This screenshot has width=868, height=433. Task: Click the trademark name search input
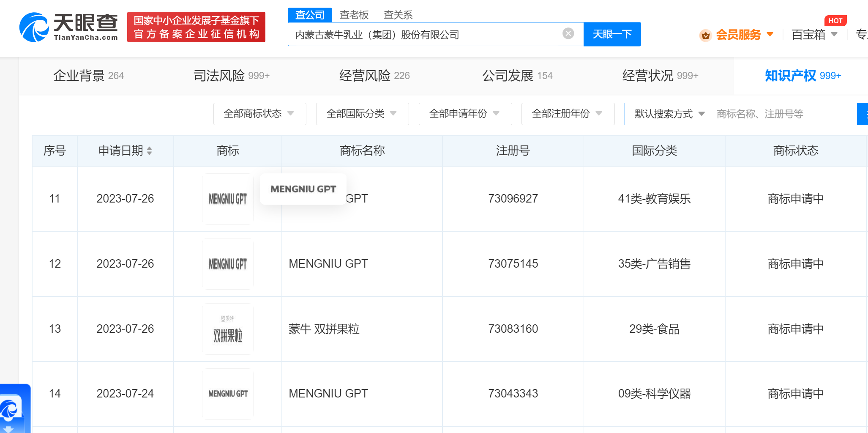[784, 114]
